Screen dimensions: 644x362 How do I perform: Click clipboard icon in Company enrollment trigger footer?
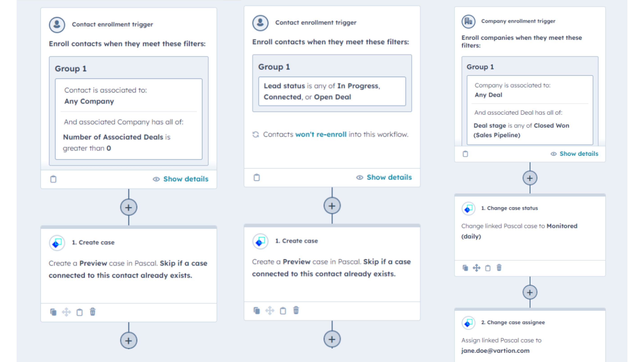465,154
